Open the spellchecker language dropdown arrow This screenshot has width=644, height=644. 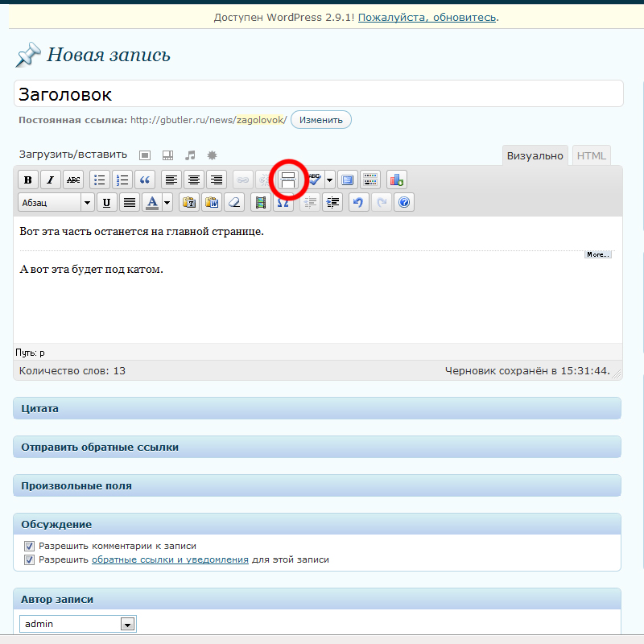329,180
